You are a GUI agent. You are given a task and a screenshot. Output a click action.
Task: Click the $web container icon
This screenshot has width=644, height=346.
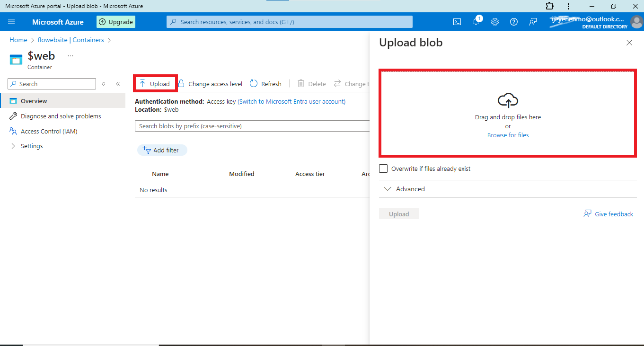point(16,59)
